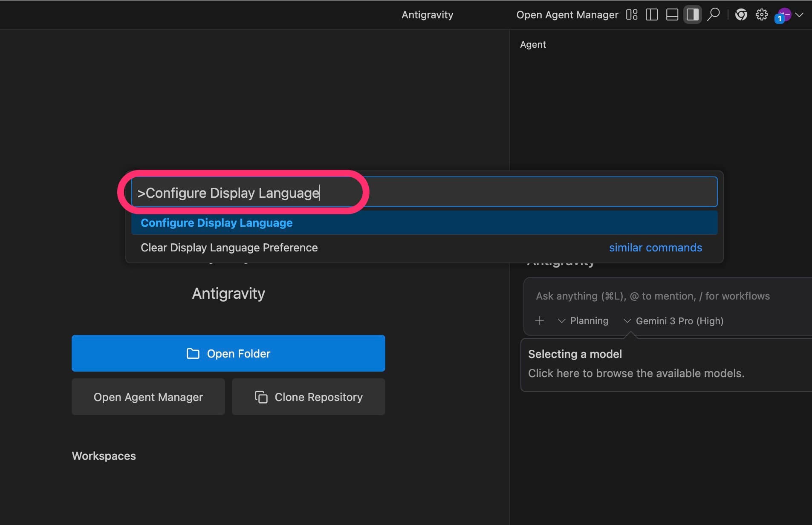Toggle the bottom panel visibility
Viewport: 812px width, 525px height.
point(672,15)
